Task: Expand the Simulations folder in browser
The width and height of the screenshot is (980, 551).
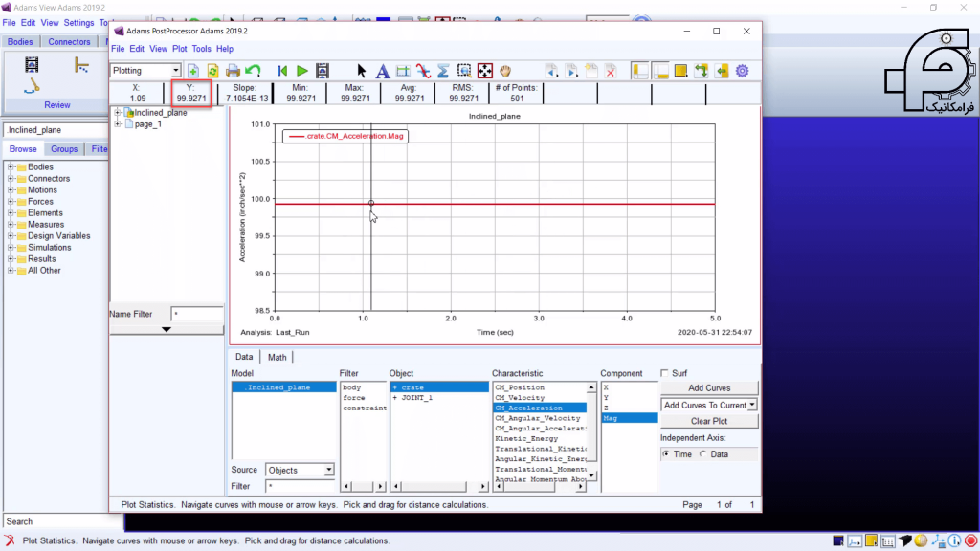Action: 11,248
